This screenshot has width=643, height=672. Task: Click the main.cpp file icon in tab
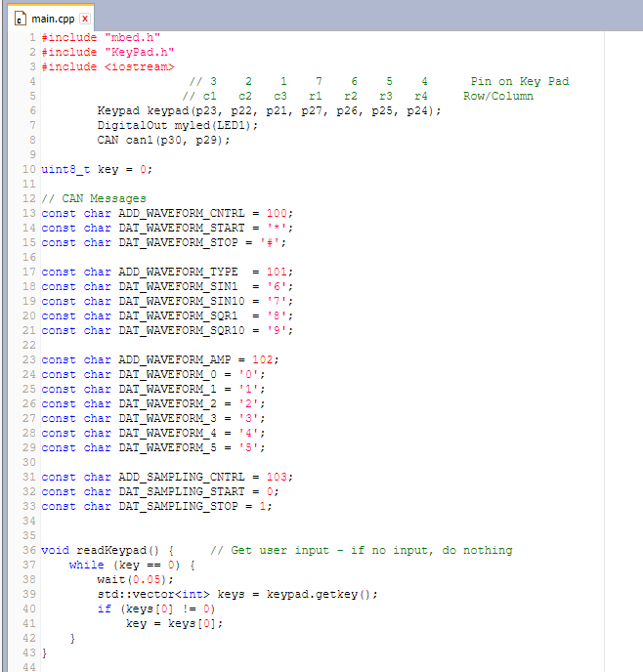(x=21, y=19)
